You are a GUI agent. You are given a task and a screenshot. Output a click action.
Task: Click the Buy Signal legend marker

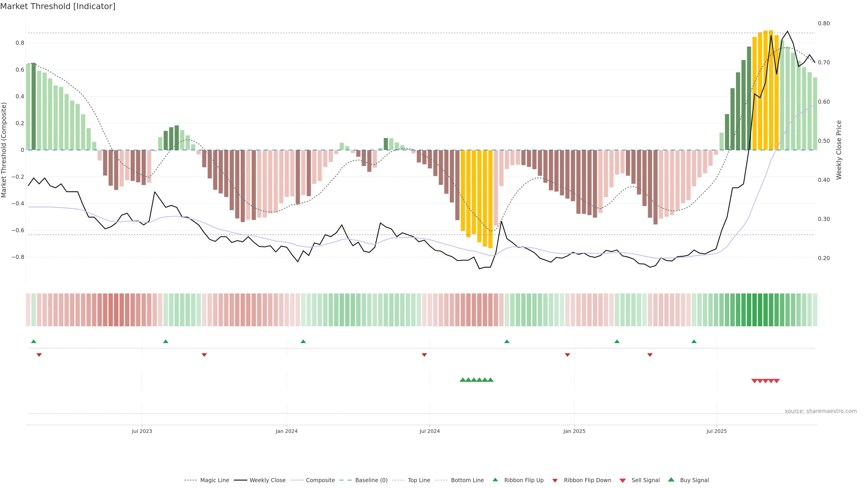(x=671, y=480)
